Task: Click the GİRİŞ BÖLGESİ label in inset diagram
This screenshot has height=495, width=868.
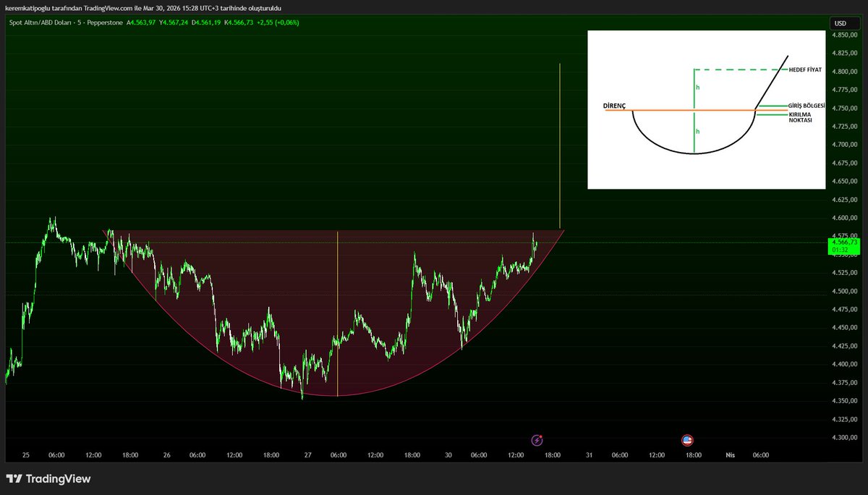Action: pyautogui.click(x=807, y=106)
